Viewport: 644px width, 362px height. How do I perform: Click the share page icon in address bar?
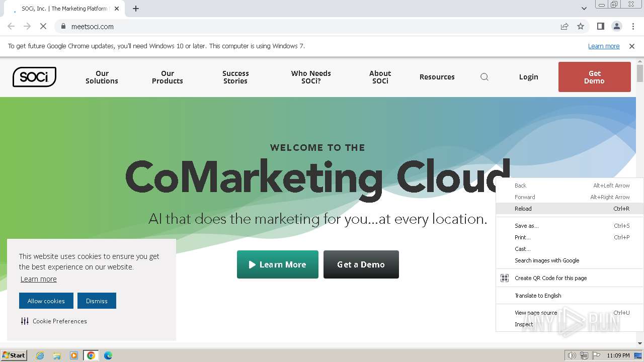click(x=565, y=27)
